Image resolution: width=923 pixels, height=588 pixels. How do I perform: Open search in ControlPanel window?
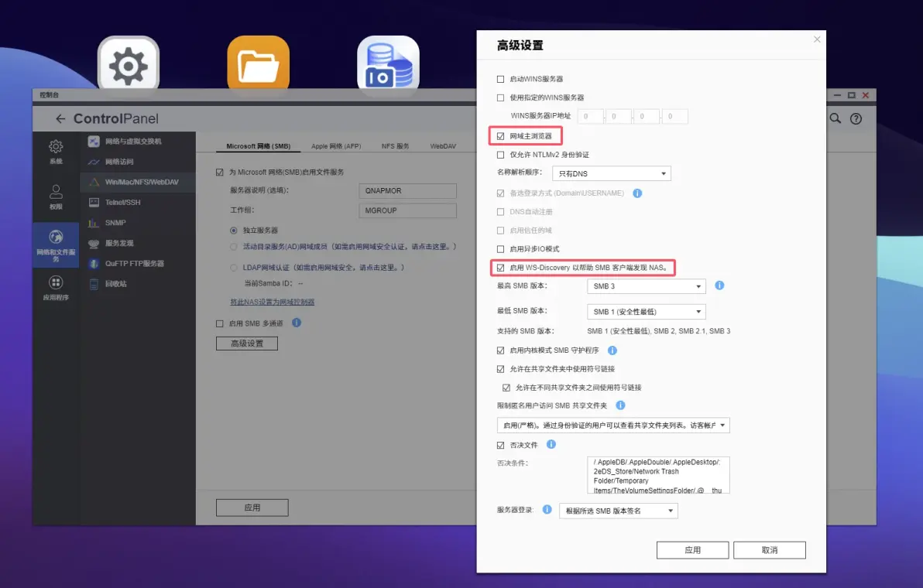pos(836,118)
